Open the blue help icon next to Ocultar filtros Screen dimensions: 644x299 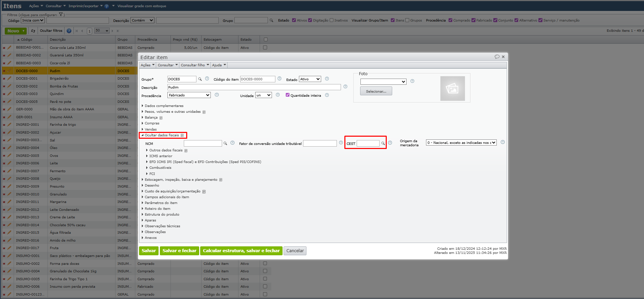point(69,31)
